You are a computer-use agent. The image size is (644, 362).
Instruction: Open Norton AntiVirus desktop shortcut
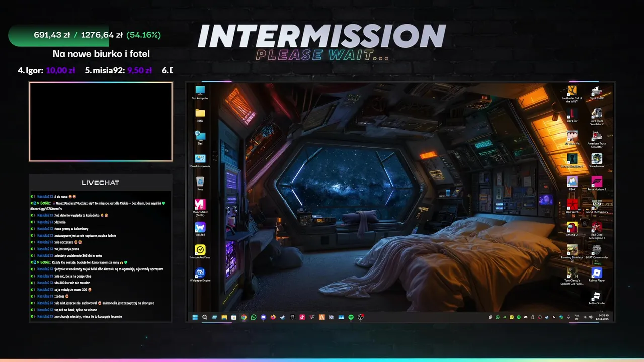pos(200,251)
